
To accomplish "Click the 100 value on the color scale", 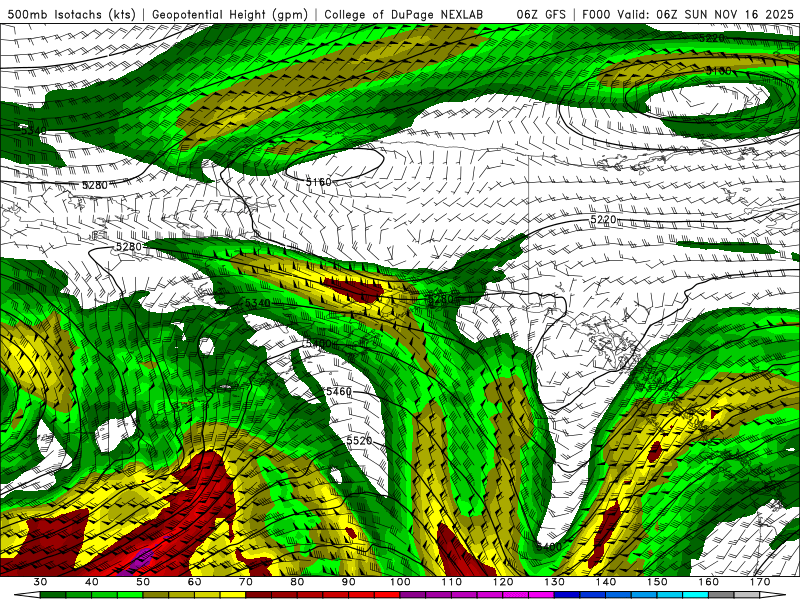I will [400, 582].
